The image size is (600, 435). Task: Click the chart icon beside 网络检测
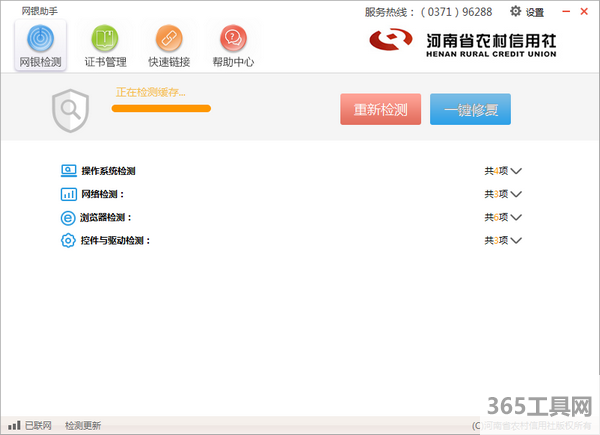coord(68,194)
